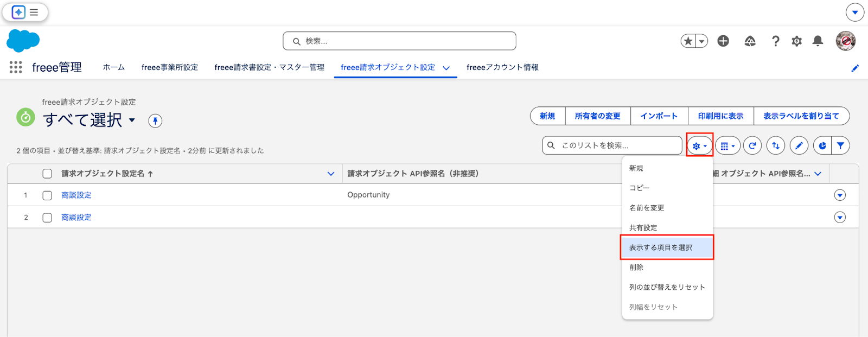Tick the checkbox for row 2
Screen dimensions: 868x337
(47, 218)
